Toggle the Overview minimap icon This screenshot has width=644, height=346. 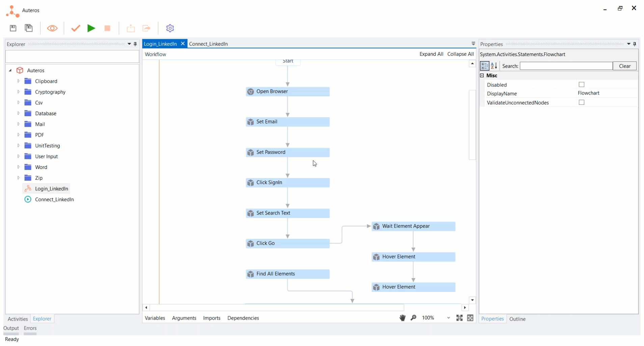click(470, 318)
